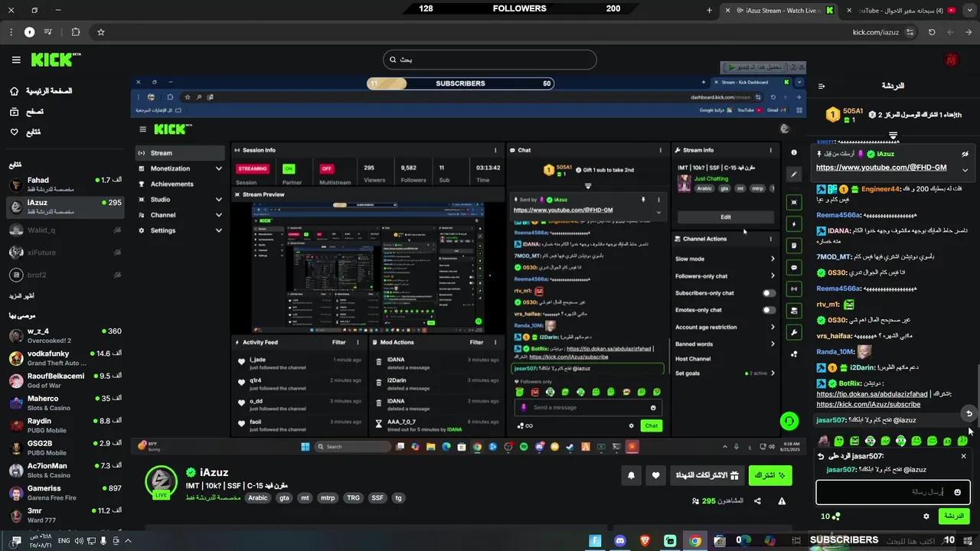Screen dimensions: 980x551
Task: Click the SSF tag under stream title
Action: click(x=377, y=497)
